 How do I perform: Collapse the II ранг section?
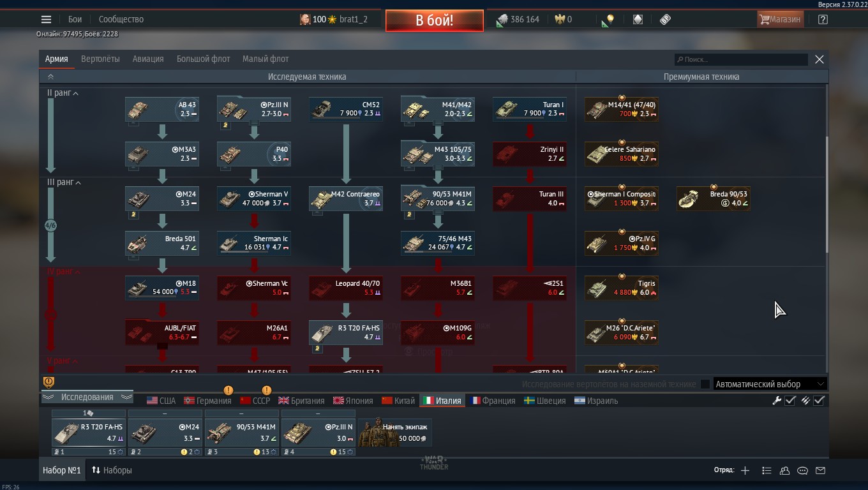(63, 93)
